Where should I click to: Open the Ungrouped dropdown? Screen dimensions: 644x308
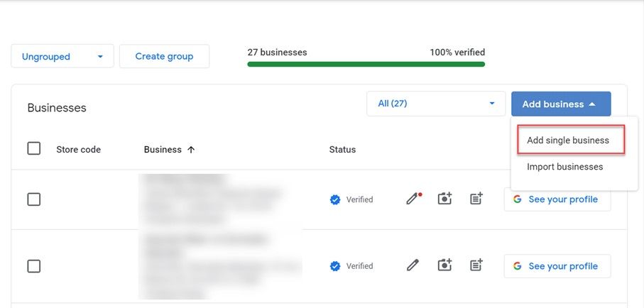(x=62, y=56)
